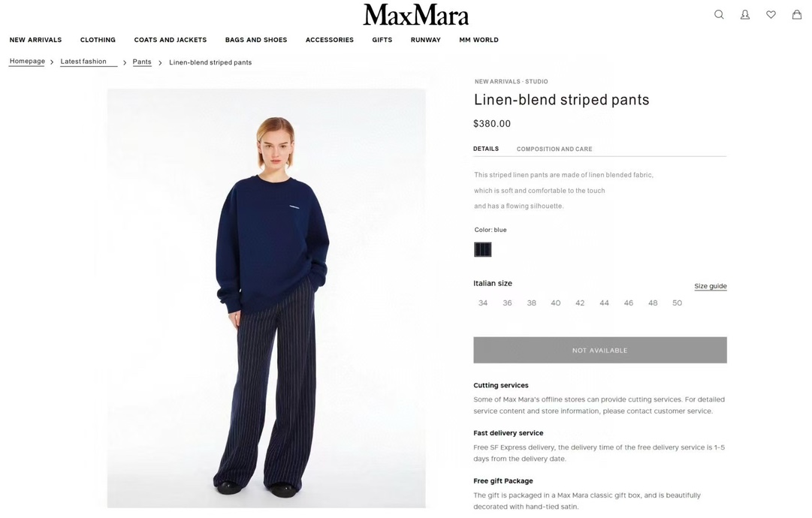Click the product model photo
The height and width of the screenshot is (518, 812).
pos(266,298)
